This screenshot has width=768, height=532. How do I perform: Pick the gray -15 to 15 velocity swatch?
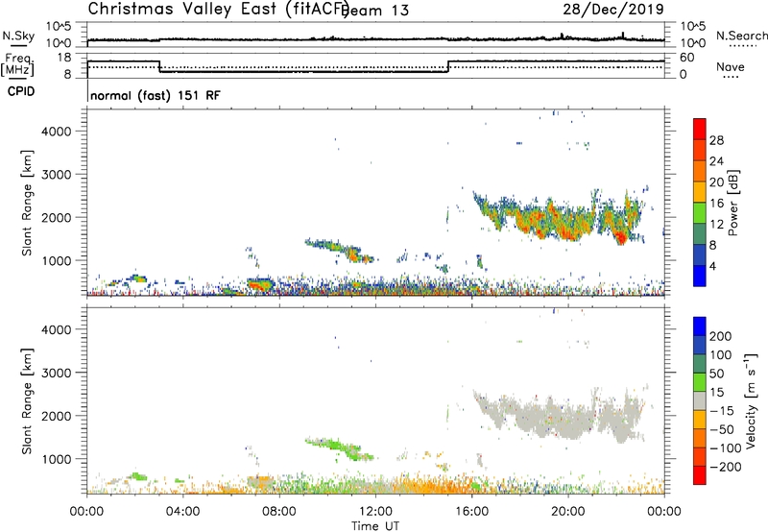click(x=700, y=400)
